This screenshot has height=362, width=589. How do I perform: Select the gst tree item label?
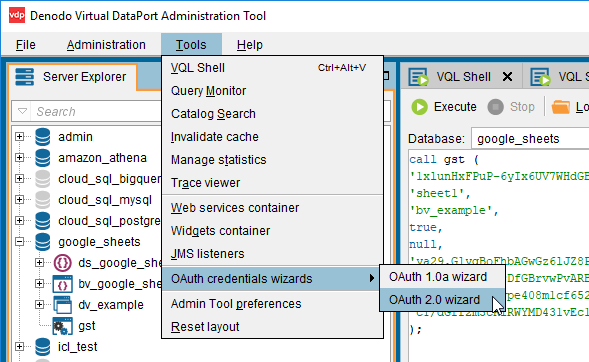87,326
